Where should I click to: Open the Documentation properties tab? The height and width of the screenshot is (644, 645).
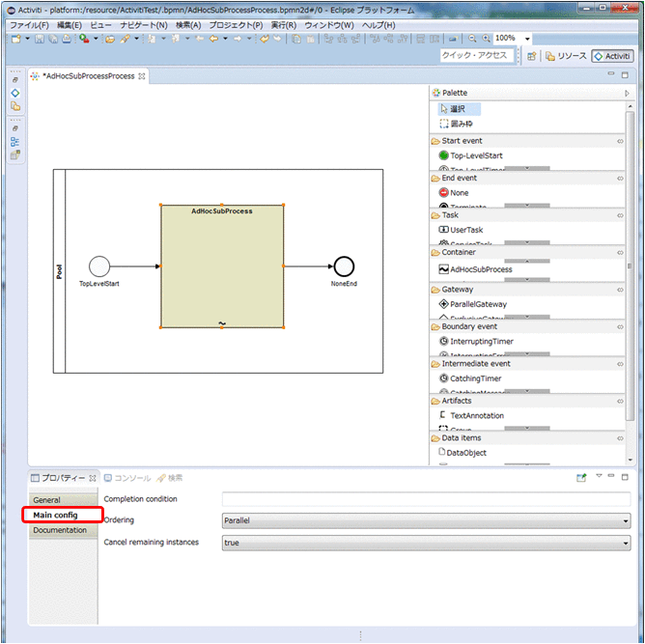[x=60, y=530]
